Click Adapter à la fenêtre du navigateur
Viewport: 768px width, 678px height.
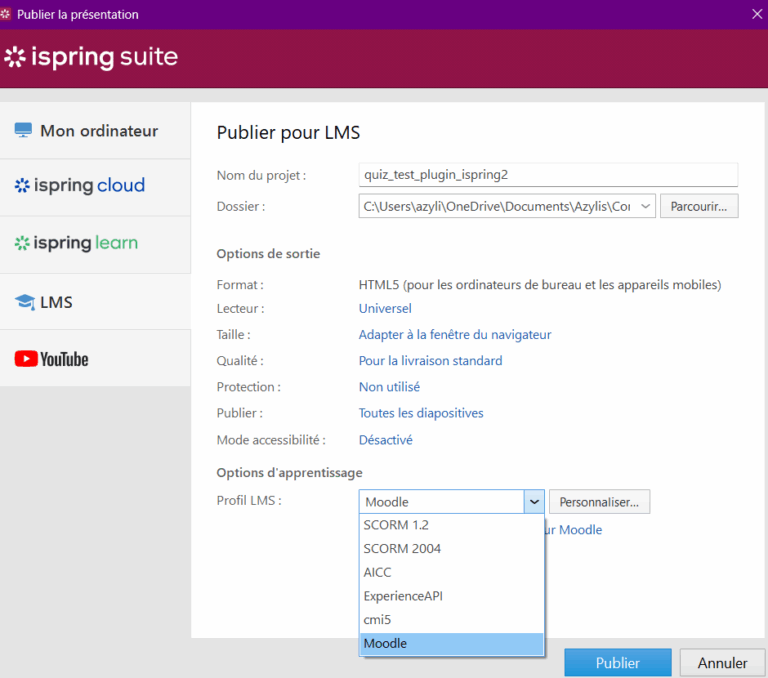(455, 335)
